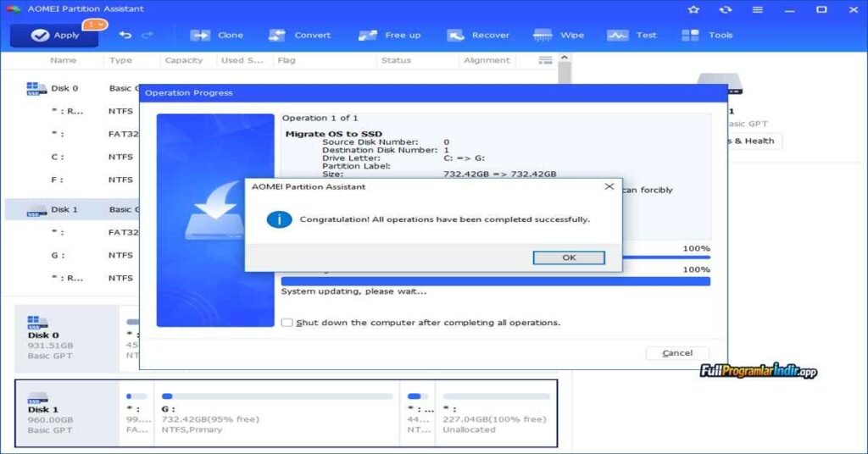Sort by the Capacity column header

184,60
